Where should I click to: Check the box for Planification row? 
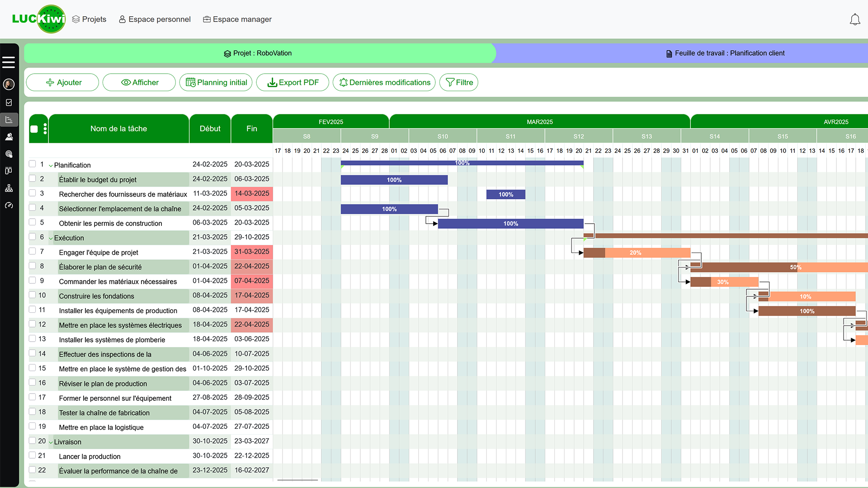33,164
